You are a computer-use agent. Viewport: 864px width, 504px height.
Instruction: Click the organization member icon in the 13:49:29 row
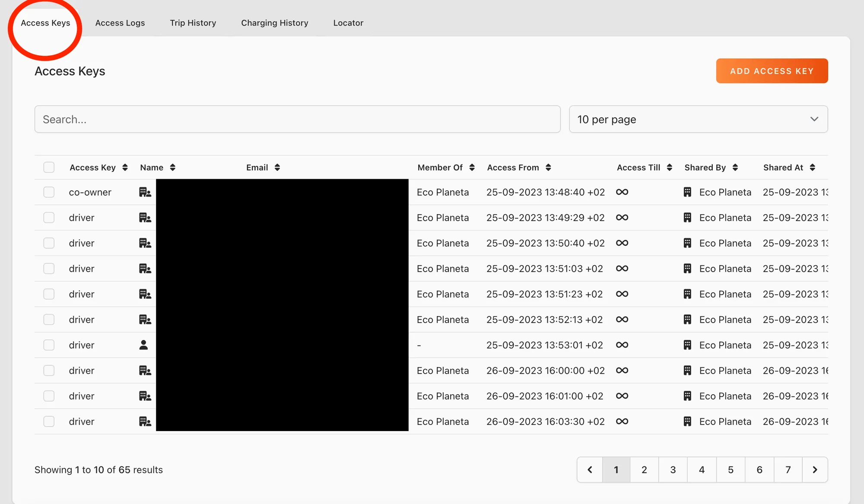point(145,217)
